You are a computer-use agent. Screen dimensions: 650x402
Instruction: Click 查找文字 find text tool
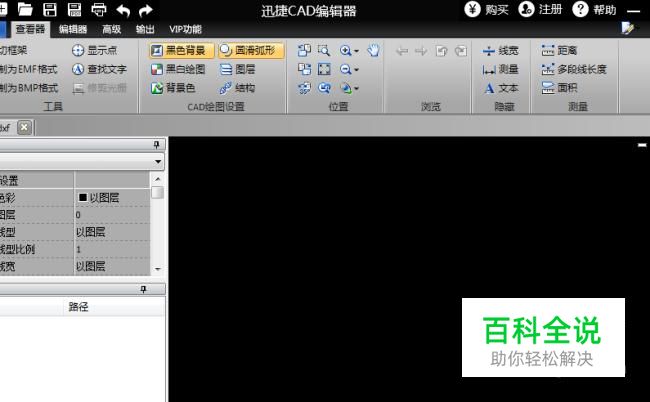pos(99,69)
